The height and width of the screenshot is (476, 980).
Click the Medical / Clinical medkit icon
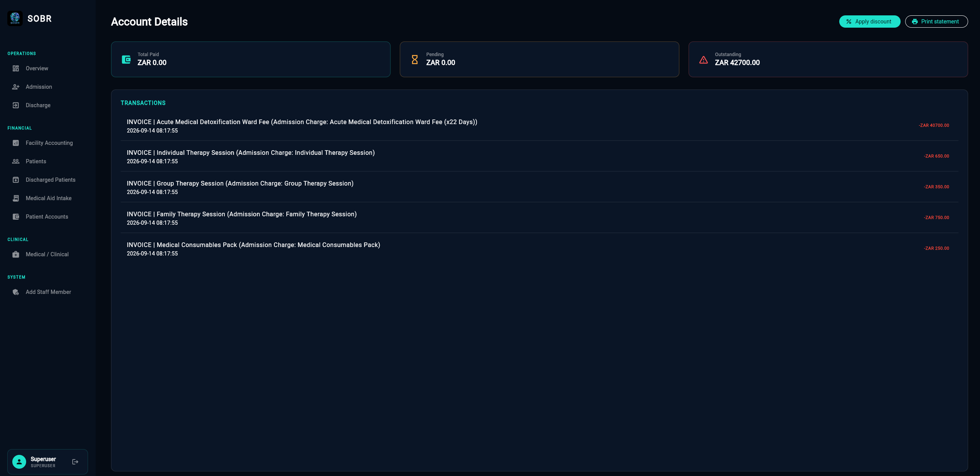point(16,254)
